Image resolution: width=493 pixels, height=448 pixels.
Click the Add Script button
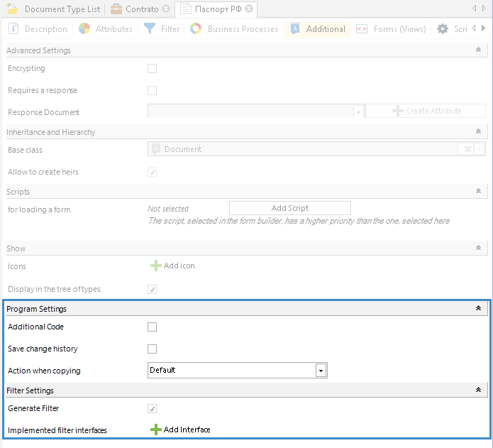click(289, 208)
